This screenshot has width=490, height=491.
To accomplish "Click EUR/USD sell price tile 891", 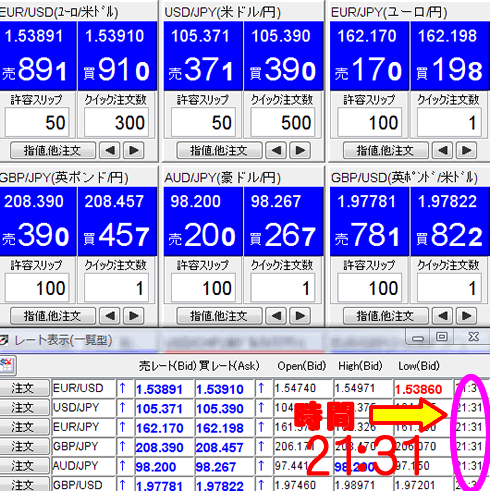I will (x=38, y=56).
